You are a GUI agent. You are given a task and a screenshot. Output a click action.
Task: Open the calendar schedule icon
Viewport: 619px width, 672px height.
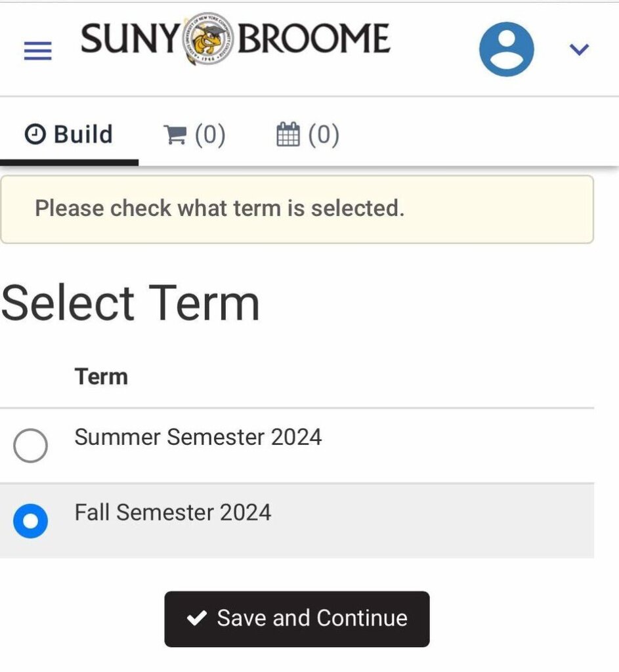coord(288,134)
